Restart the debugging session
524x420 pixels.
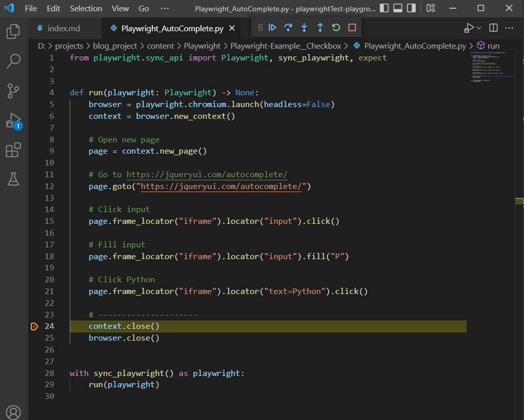point(336,28)
